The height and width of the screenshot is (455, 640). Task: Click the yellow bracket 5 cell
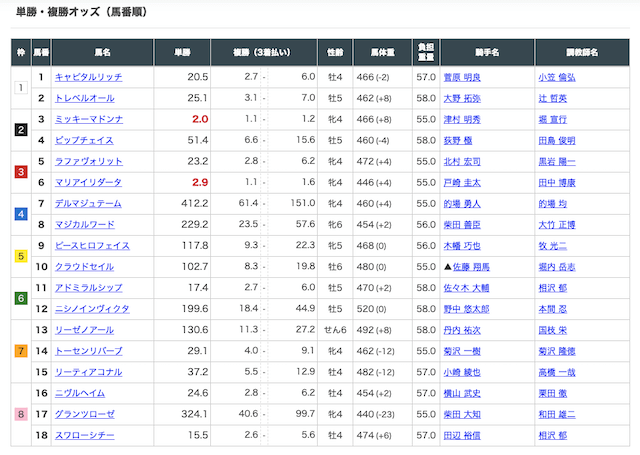(x=20, y=256)
